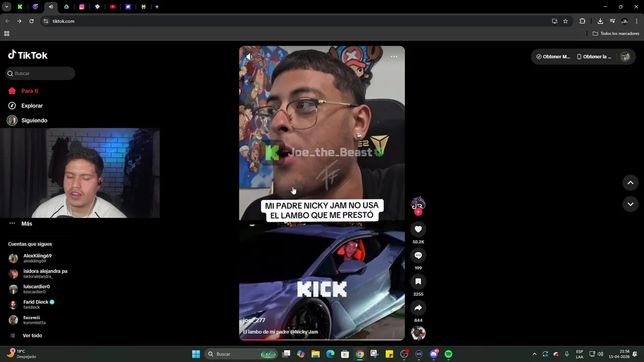This screenshot has width=644, height=362.
Task: Go to previous video with up chevron
Action: [x=630, y=183]
